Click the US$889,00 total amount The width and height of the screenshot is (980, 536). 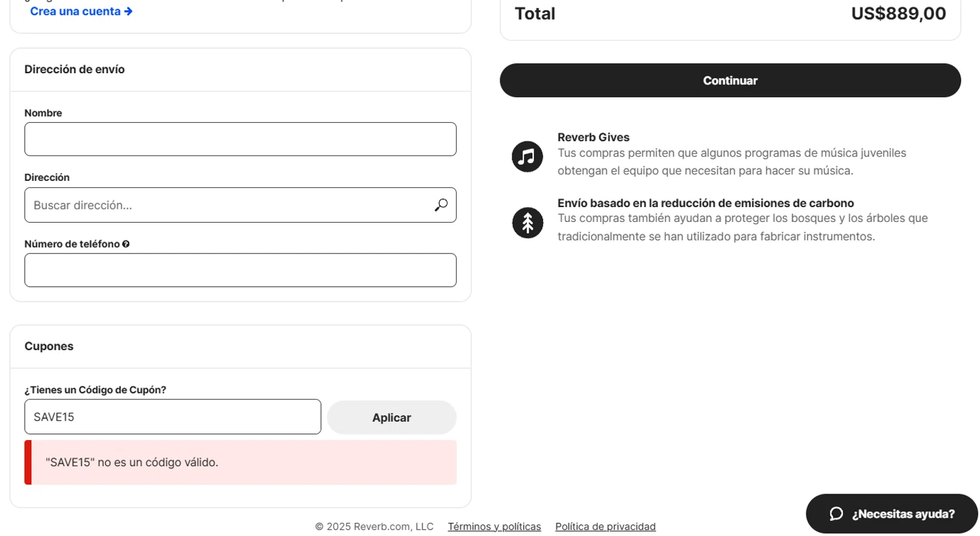pos(898,14)
